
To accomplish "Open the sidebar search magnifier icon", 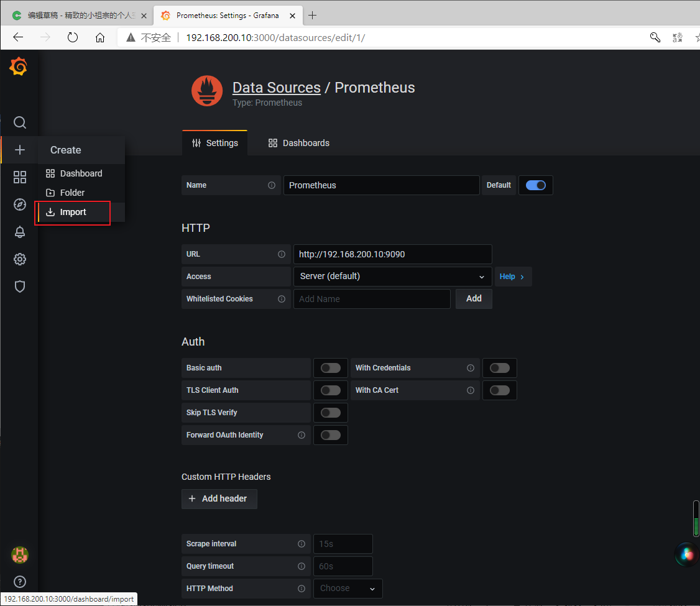I will tap(20, 122).
